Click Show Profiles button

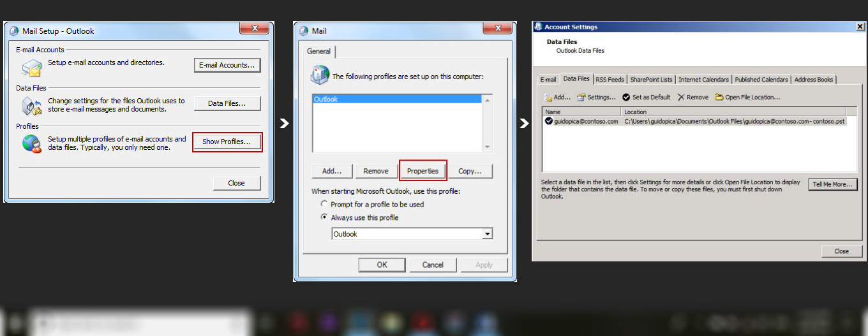pos(227,142)
